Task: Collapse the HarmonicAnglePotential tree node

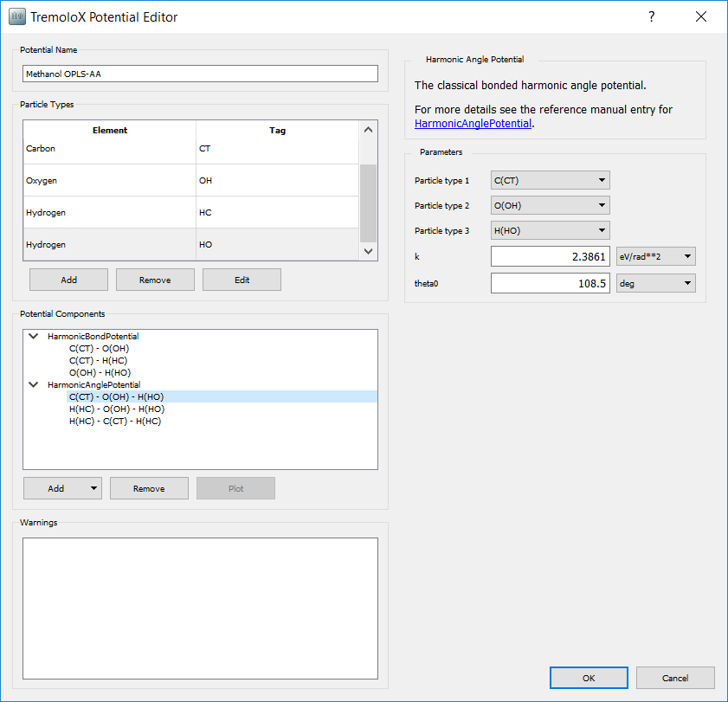Action: click(34, 384)
